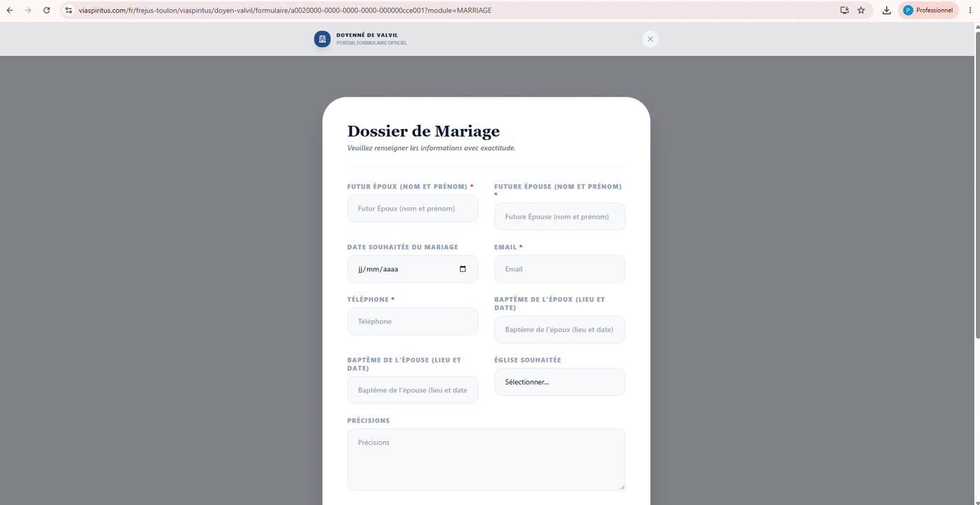Bookmark this page with the star icon
This screenshot has height=505, width=980.
(861, 11)
